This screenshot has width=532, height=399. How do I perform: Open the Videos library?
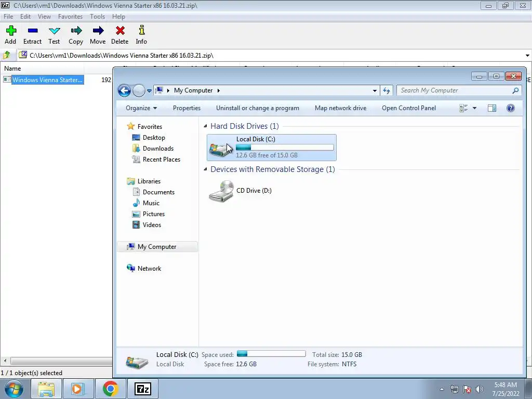pyautogui.click(x=147, y=224)
